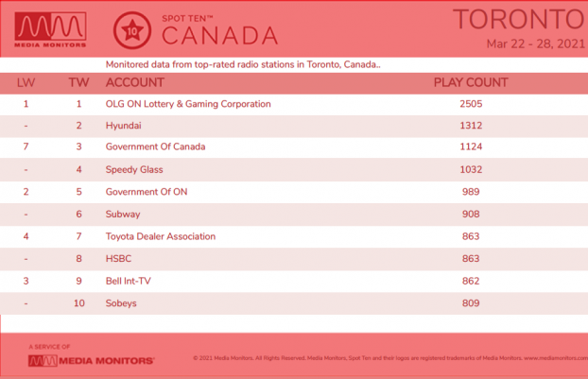Click the Spot Ten star badge icon
Image resolution: width=588 pixels, height=379 pixels.
[132, 30]
